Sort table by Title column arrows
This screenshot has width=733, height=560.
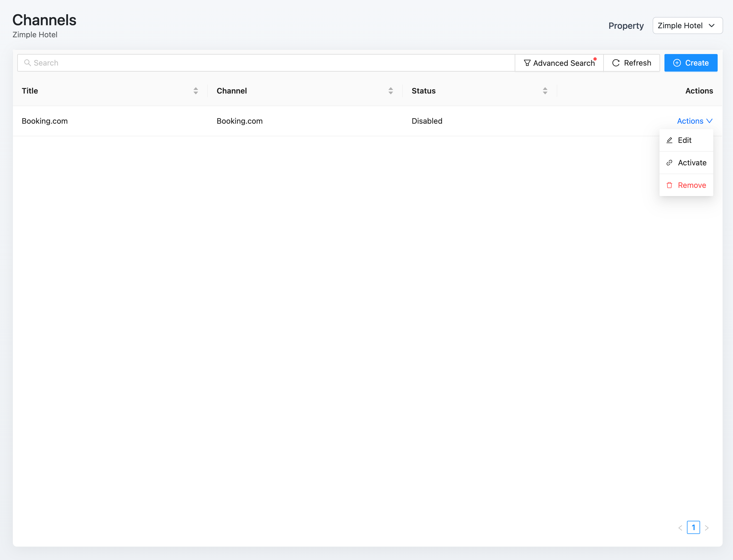pyautogui.click(x=196, y=91)
